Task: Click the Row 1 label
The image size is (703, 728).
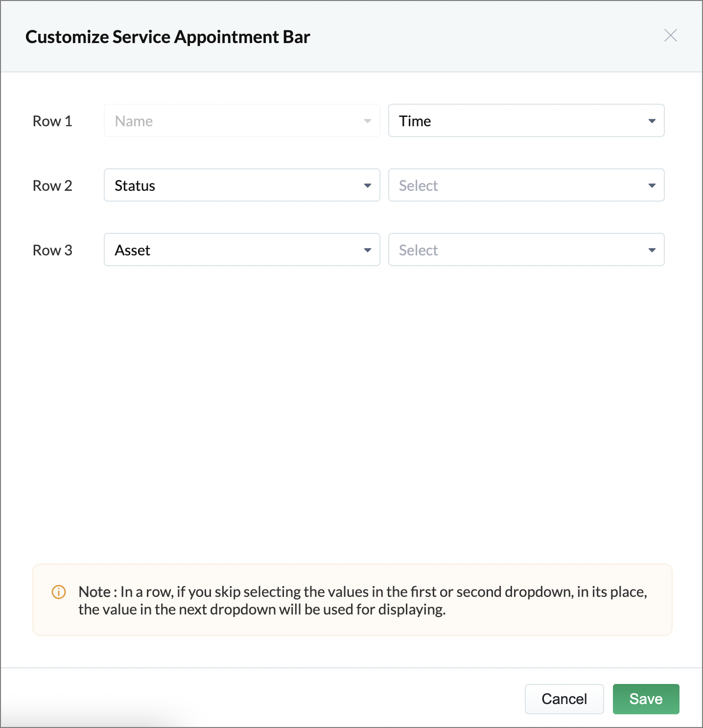Action: point(52,121)
